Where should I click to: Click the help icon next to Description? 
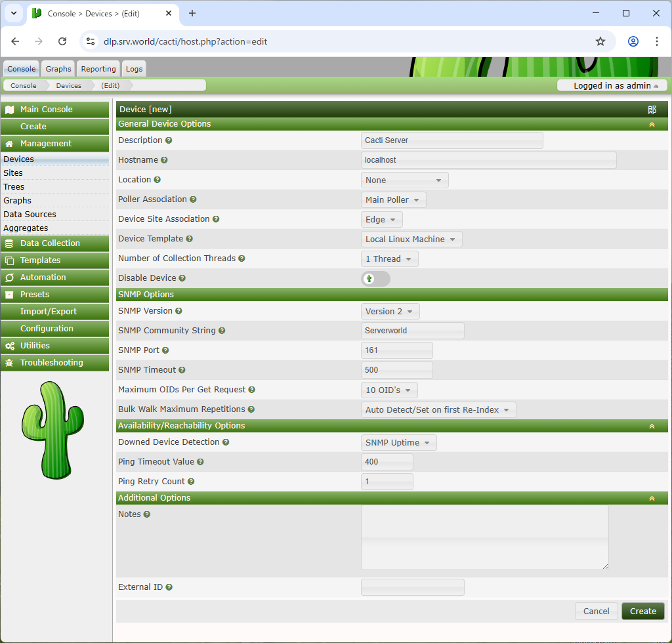(169, 140)
